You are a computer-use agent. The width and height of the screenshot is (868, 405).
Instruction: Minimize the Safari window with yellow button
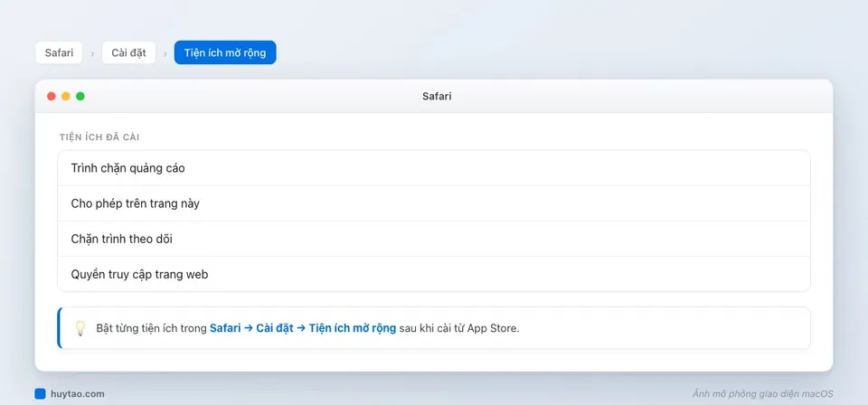click(x=66, y=96)
